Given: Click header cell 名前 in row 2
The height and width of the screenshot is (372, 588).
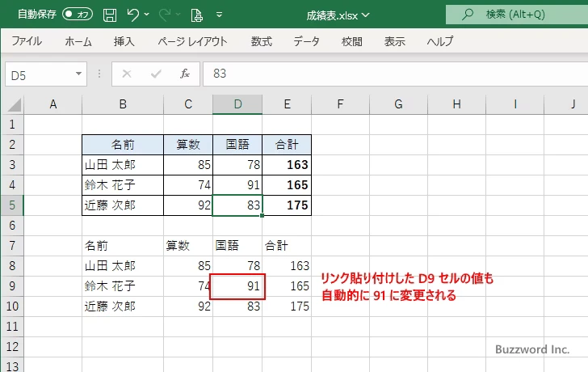Looking at the screenshot, I should click(x=123, y=145).
